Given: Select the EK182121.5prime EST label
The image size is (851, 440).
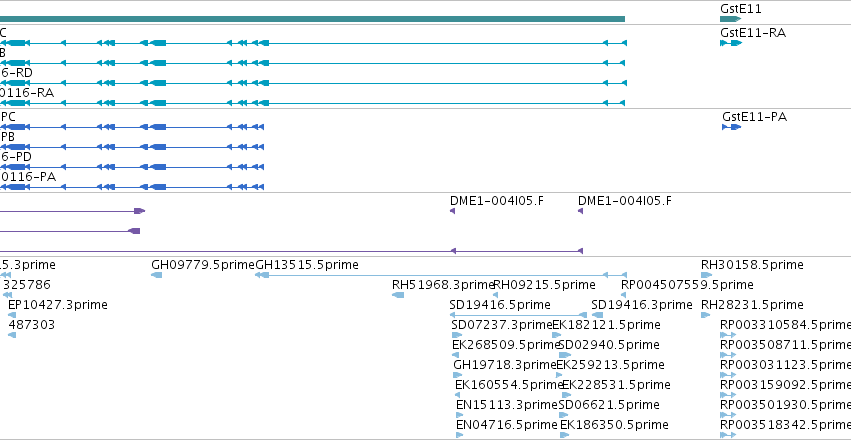Looking at the screenshot, I should click(606, 325).
